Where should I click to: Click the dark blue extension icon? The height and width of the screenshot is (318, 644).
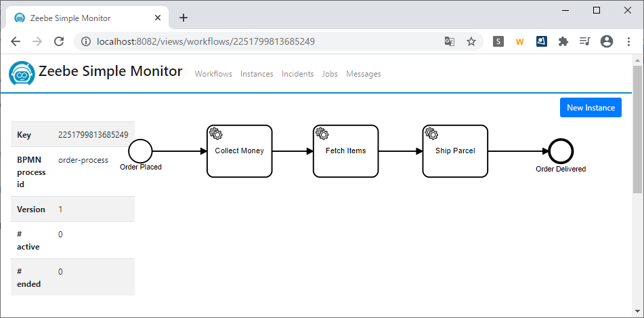click(541, 41)
